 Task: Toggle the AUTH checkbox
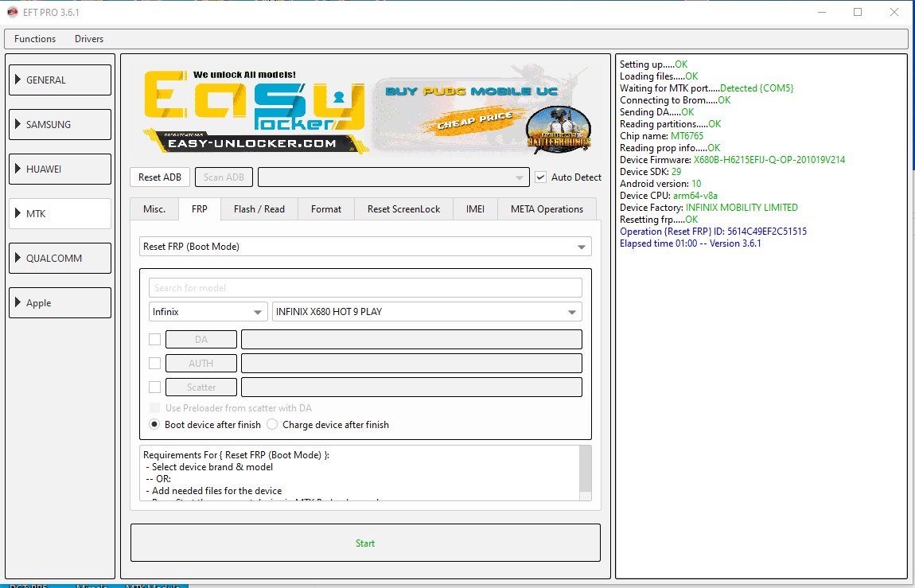(x=154, y=363)
